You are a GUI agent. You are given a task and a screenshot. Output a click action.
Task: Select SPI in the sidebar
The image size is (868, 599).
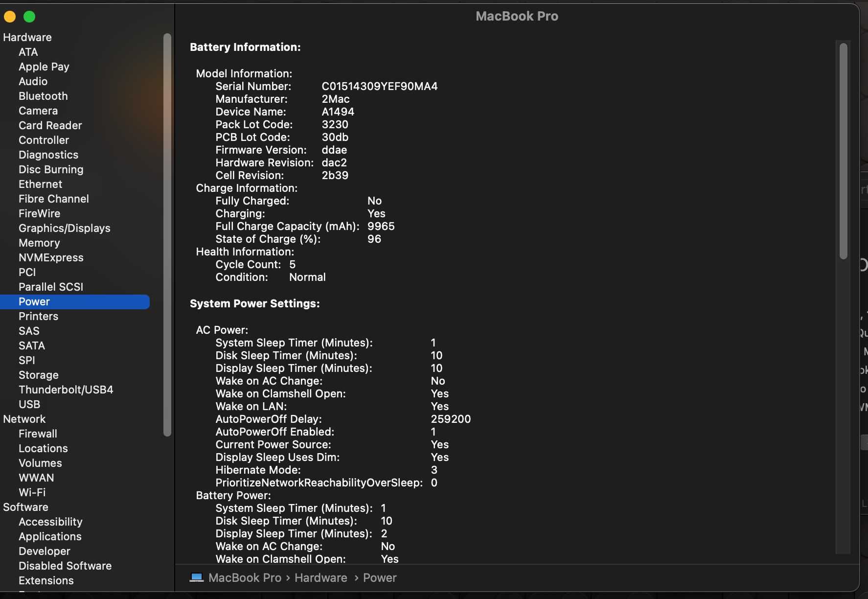27,360
